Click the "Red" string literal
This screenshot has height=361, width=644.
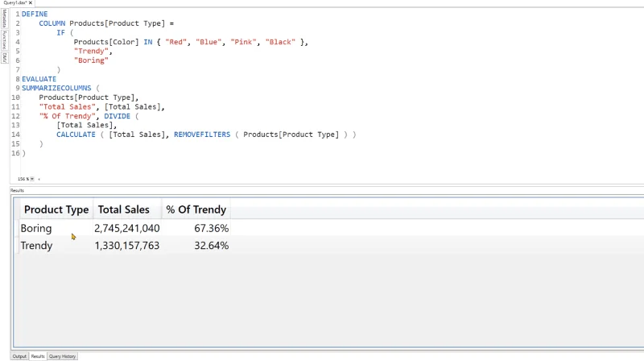coord(175,42)
